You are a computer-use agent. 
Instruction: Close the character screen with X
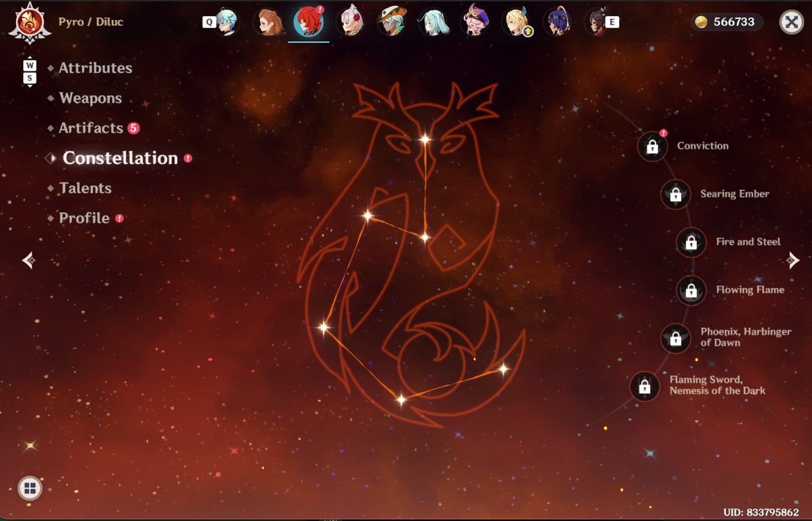791,22
